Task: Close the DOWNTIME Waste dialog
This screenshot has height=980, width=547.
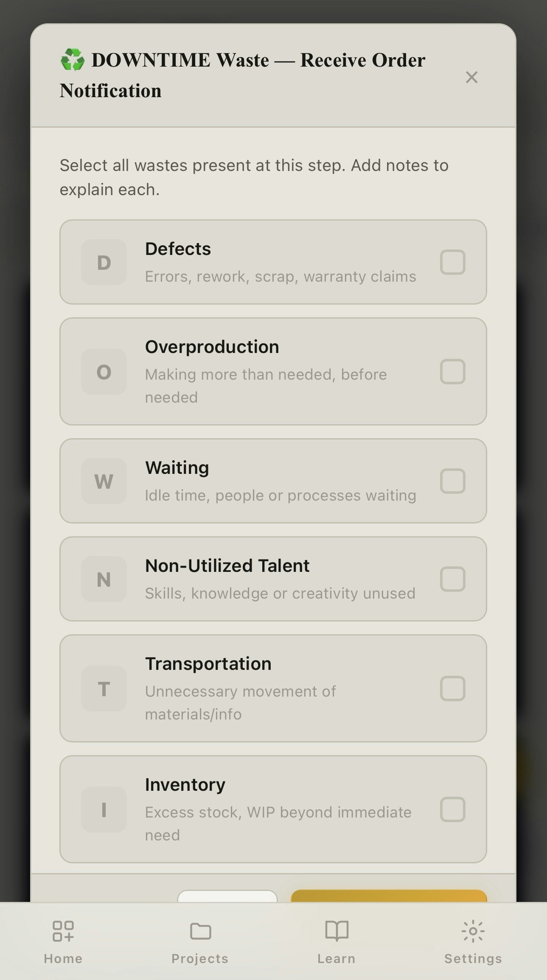Action: point(471,77)
